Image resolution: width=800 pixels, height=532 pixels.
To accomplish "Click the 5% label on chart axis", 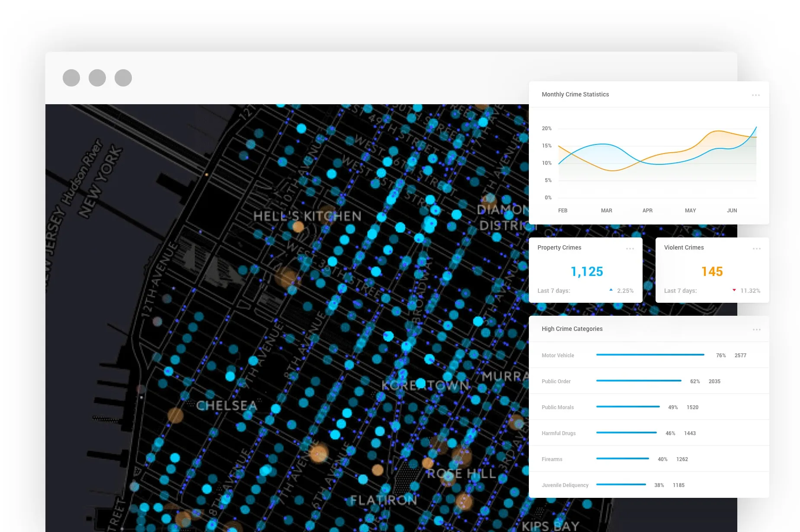I will (x=548, y=180).
